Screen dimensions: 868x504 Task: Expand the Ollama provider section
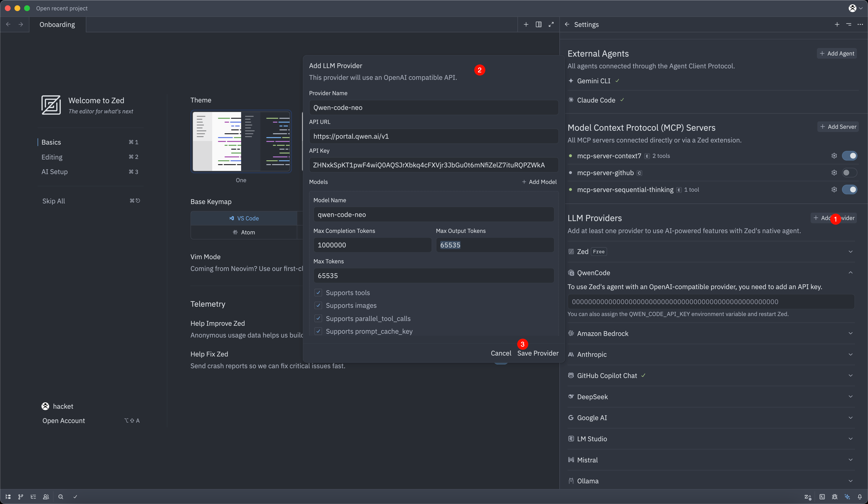pos(850,481)
